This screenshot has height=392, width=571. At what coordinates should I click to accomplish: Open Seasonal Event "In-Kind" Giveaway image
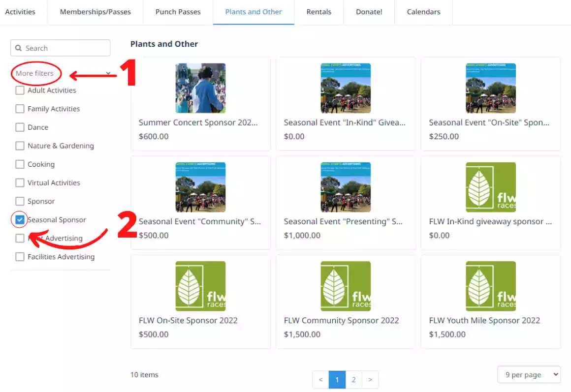346,88
